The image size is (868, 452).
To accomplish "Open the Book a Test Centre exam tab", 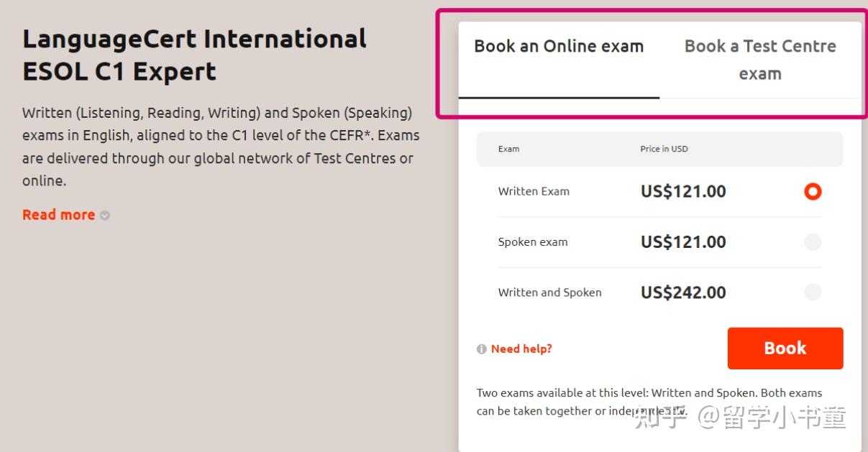I will [760, 60].
